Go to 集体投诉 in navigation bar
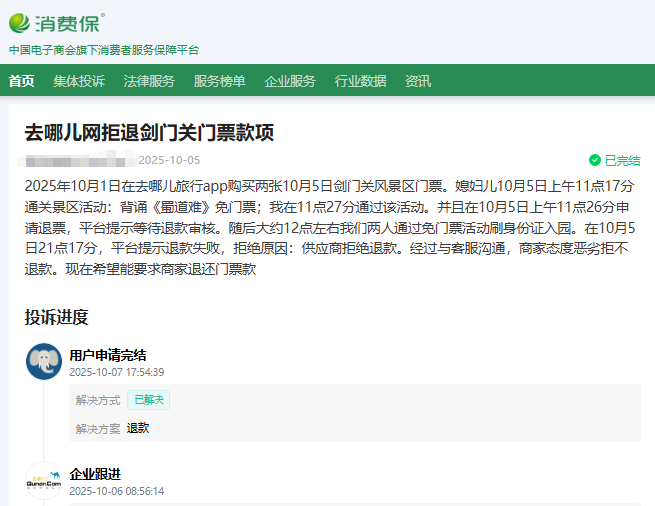 pos(79,81)
